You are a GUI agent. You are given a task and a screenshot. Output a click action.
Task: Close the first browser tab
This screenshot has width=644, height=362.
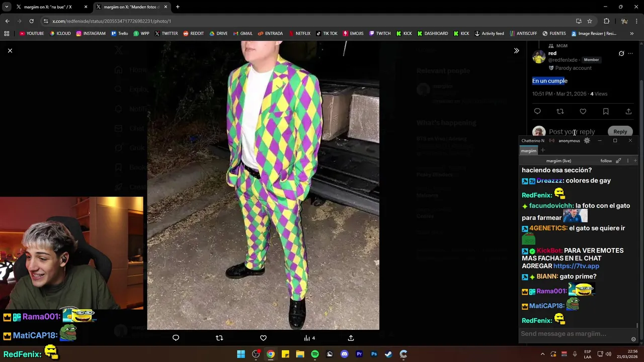(86, 7)
